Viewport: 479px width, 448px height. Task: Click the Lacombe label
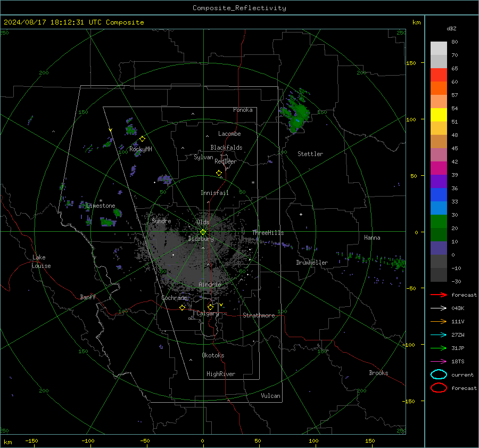[229, 134]
